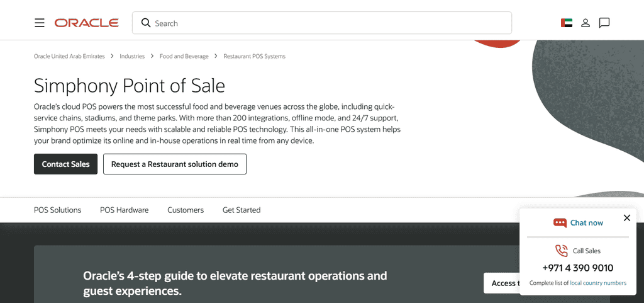Click the Chat now link
644x303 pixels.
tap(587, 223)
